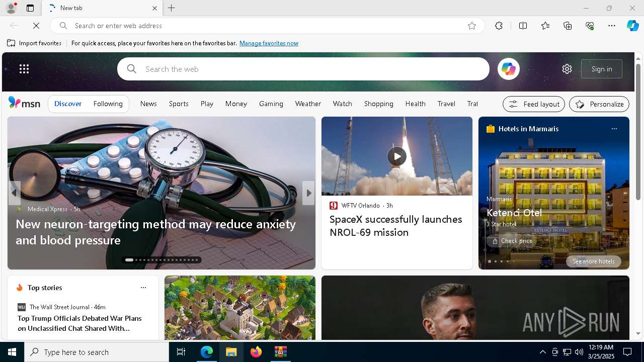Show previous carousel story arrow
644x362 pixels.
14,193
